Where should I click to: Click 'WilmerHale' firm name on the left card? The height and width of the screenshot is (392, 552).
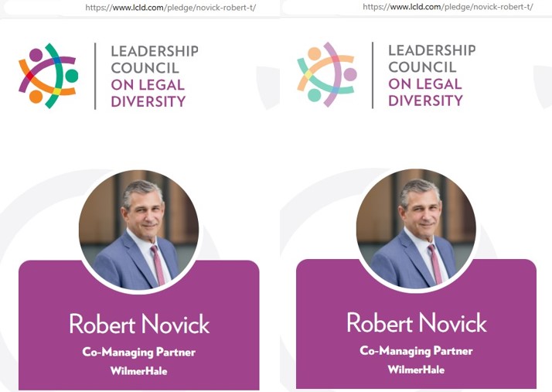pyautogui.click(x=138, y=371)
